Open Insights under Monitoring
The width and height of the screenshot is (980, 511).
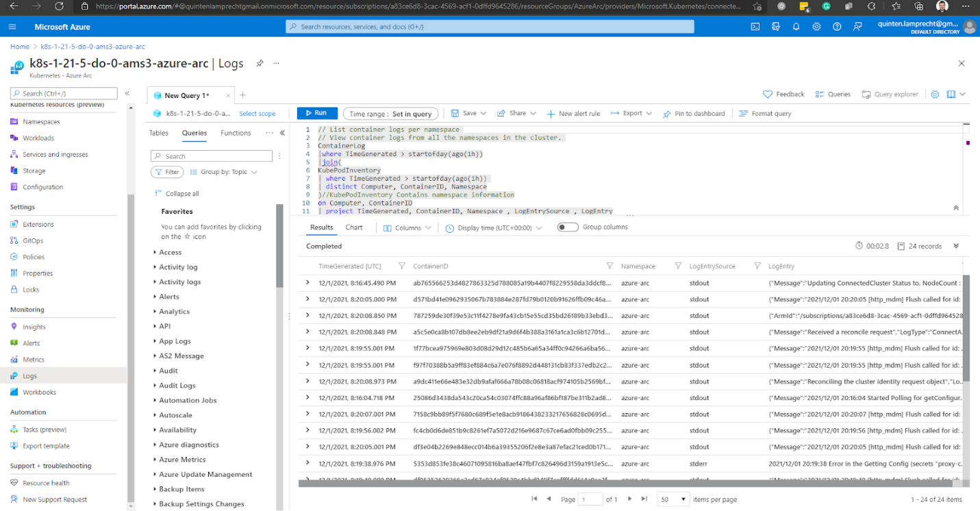(34, 327)
